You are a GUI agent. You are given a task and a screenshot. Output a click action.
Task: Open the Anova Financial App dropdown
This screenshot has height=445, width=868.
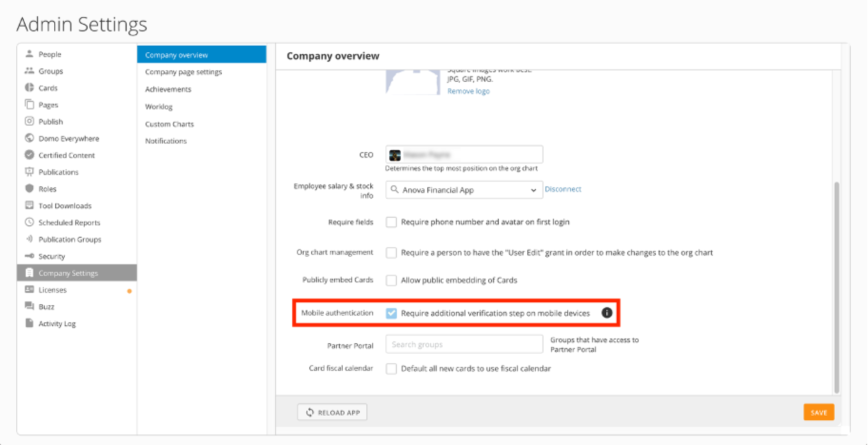pos(464,190)
